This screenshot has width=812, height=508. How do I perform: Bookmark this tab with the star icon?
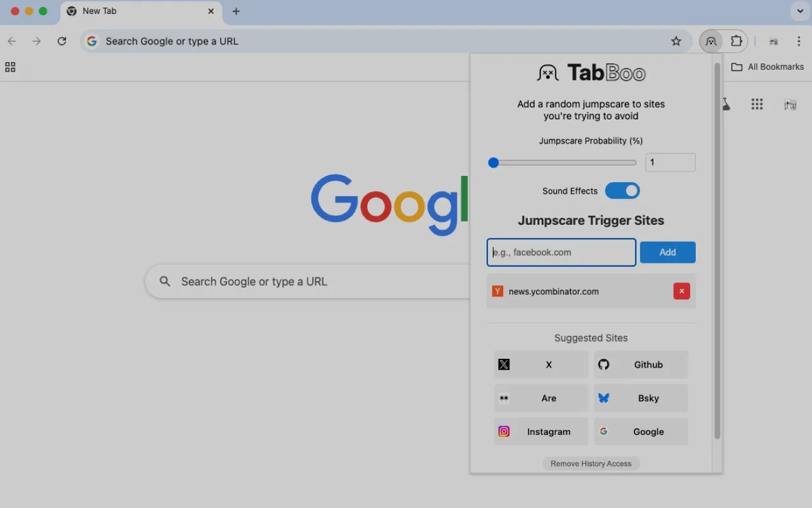[676, 41]
